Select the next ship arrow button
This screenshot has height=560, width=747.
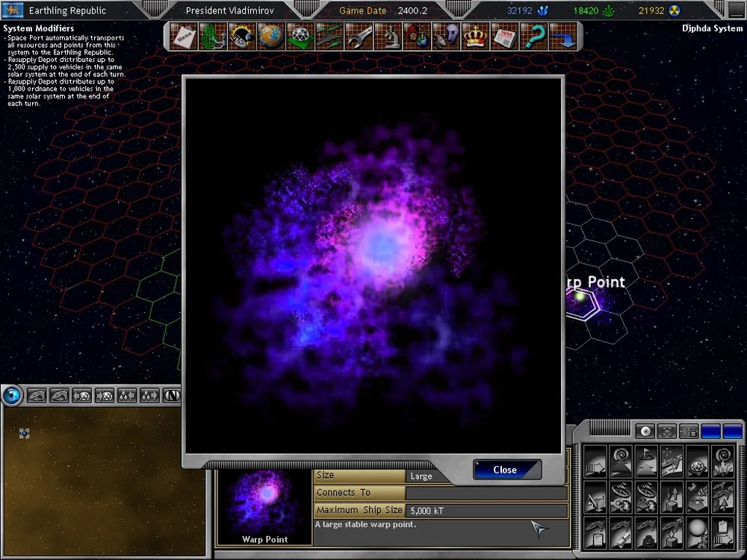point(60,395)
